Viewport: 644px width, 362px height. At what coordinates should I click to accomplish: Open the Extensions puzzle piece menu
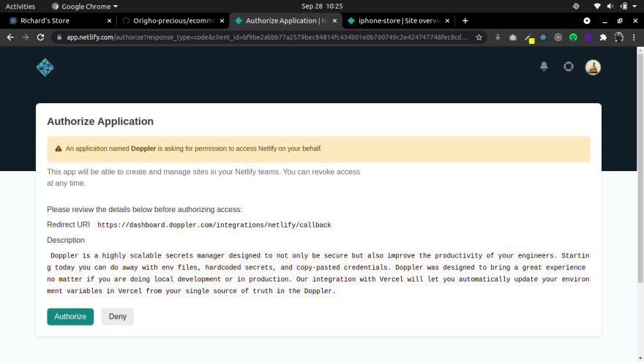603,37
